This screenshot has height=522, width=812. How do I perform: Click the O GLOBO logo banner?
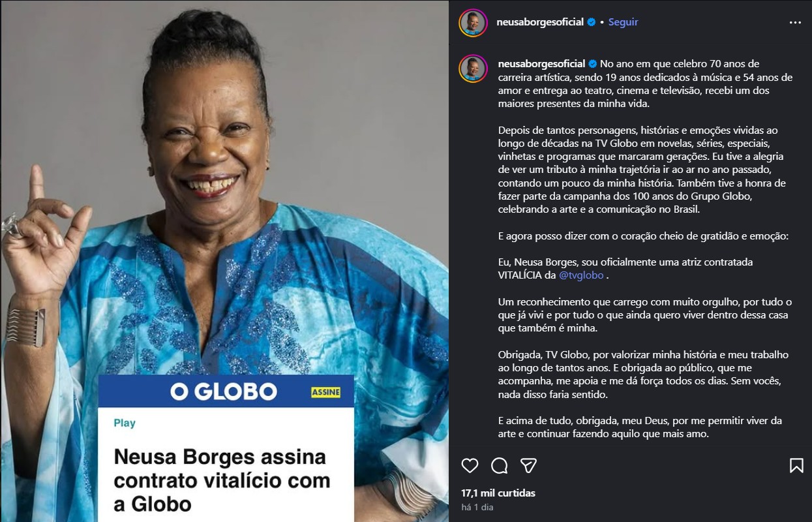224,391
